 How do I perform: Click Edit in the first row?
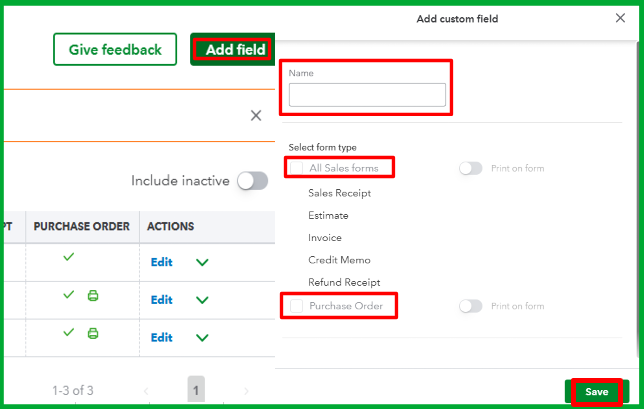pos(161,263)
